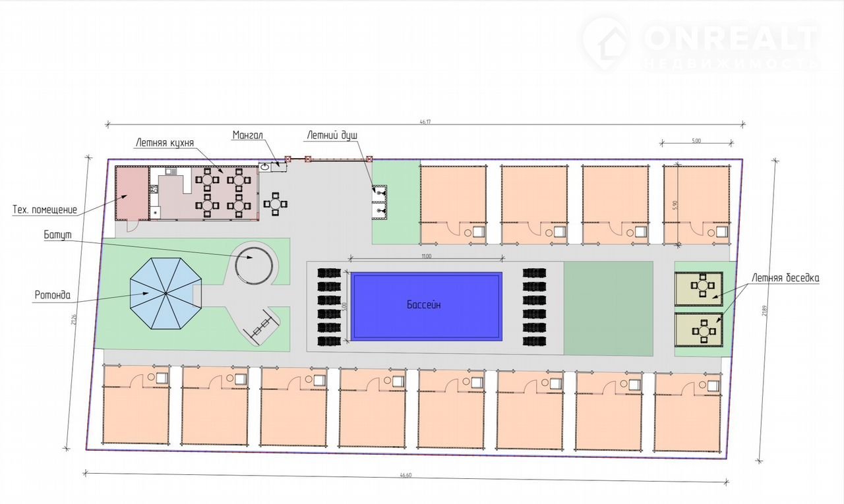Click the sun loungers left of the pool

[330, 306]
